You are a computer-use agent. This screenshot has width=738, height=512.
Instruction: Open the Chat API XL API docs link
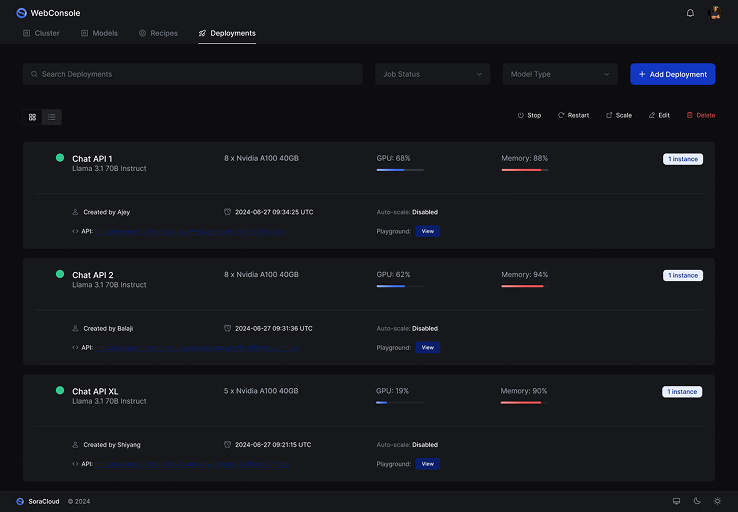coord(192,464)
